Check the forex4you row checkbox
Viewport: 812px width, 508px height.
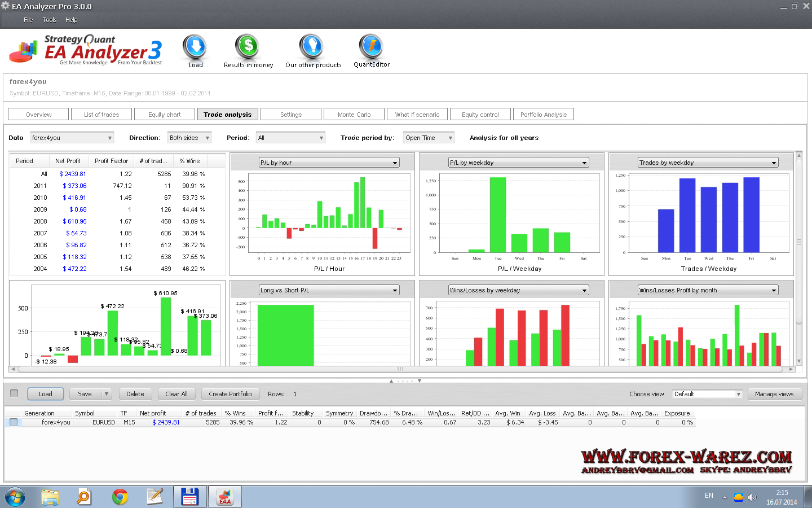(x=14, y=422)
